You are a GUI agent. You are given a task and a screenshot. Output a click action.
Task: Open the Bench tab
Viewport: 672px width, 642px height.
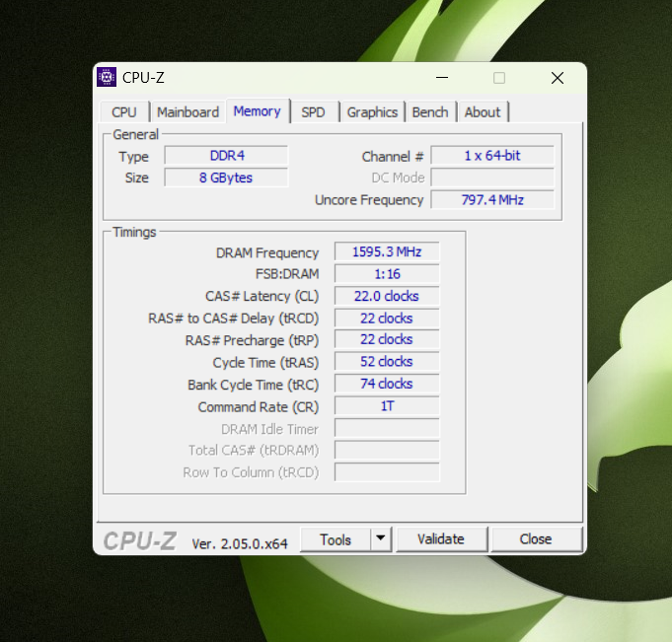pyautogui.click(x=430, y=112)
